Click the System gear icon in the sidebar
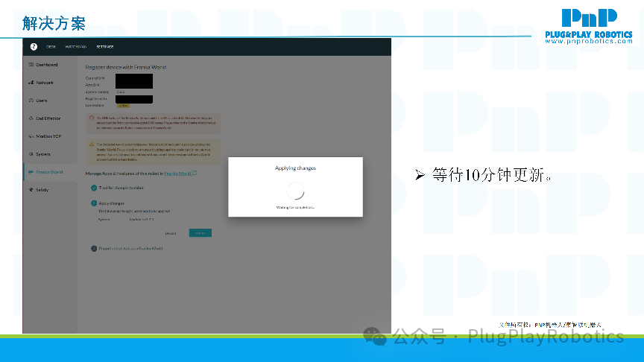 click(31, 154)
